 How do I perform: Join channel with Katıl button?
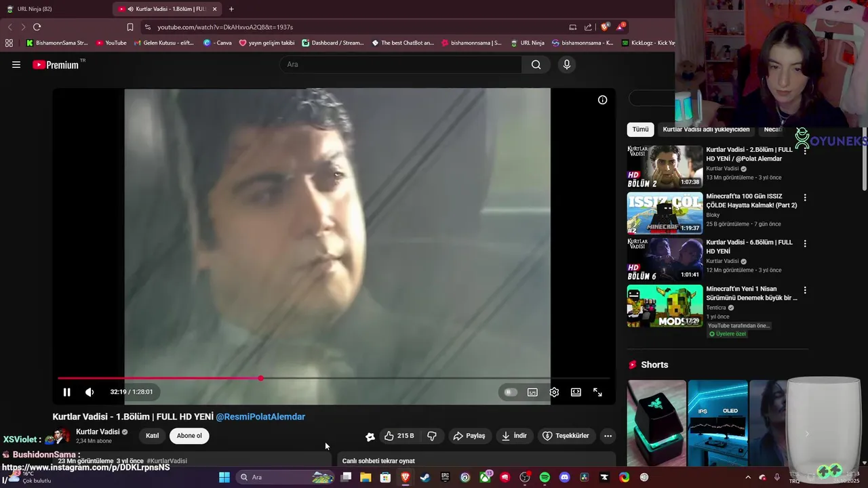[153, 436]
